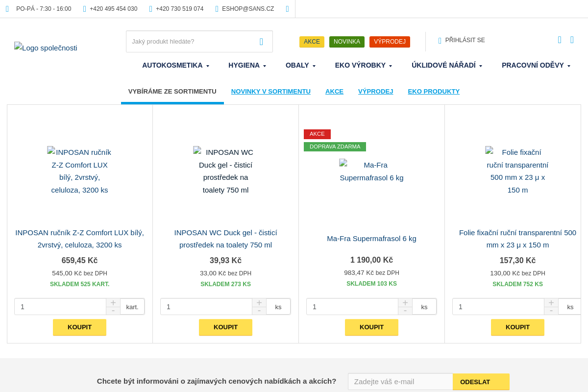This screenshot has height=392, width=588.
Task: Open the Ma-Fra Supermafrasol product image
Action: pos(371,171)
